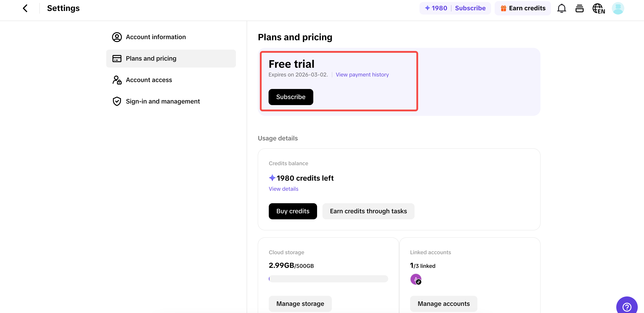Click the help question mark bubble
This screenshot has height=313, width=644.
pos(627,306)
